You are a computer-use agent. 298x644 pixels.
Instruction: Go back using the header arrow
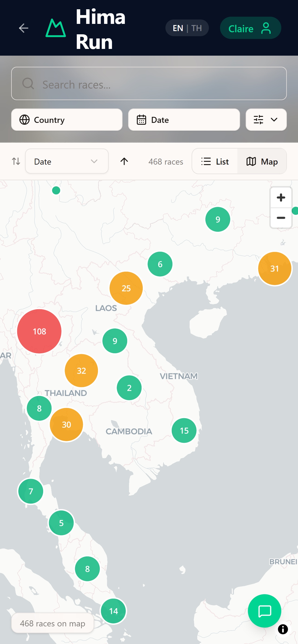coord(23,28)
